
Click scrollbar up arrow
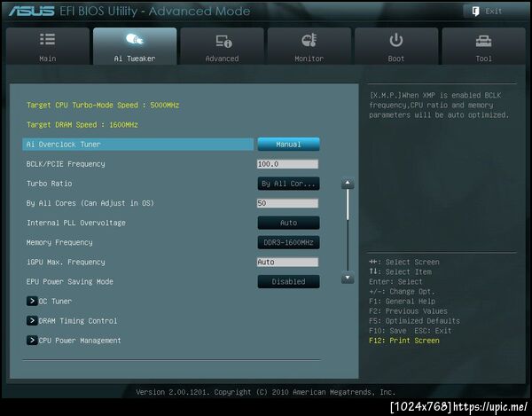click(348, 184)
